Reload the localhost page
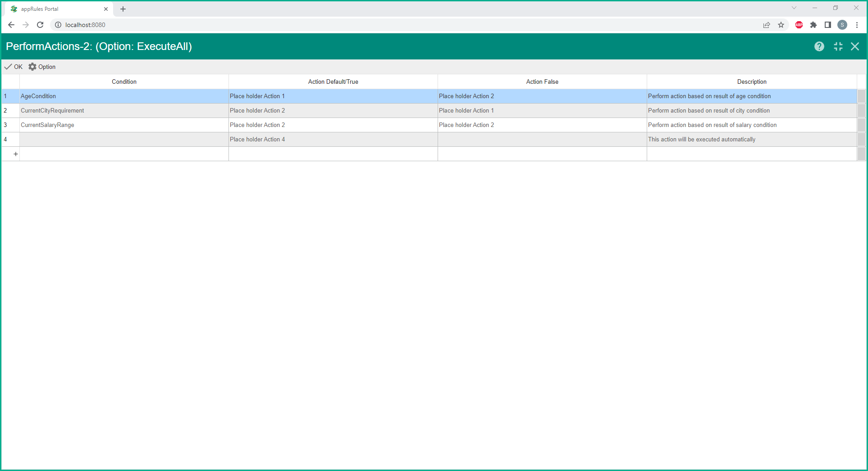 click(x=40, y=25)
